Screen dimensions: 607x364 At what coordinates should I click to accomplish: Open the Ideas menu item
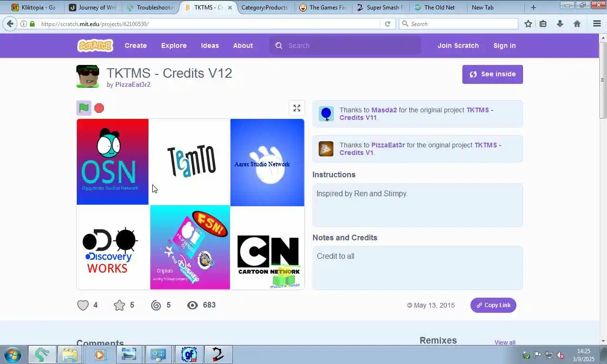coord(210,45)
